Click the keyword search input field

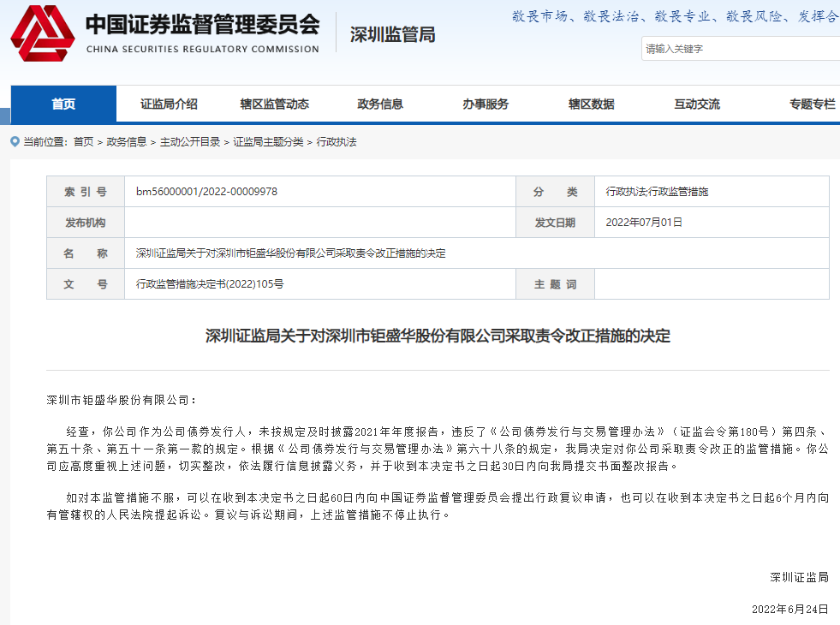point(741,49)
